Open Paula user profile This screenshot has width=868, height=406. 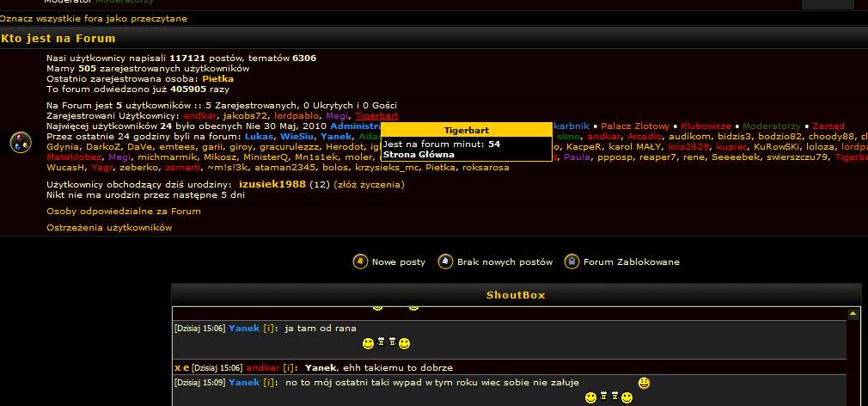point(578,157)
